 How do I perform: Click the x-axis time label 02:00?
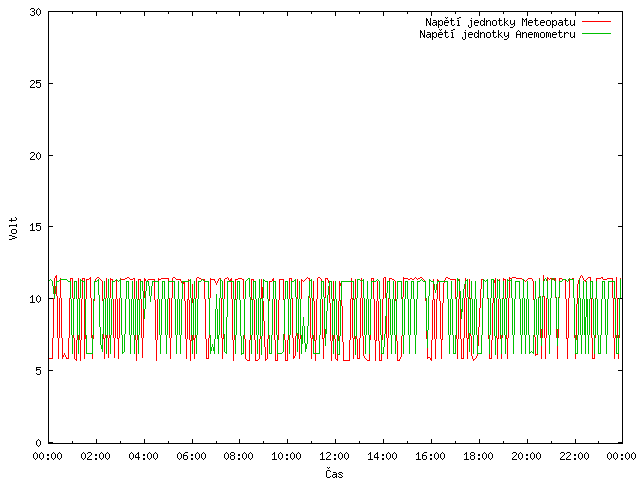click(96, 456)
